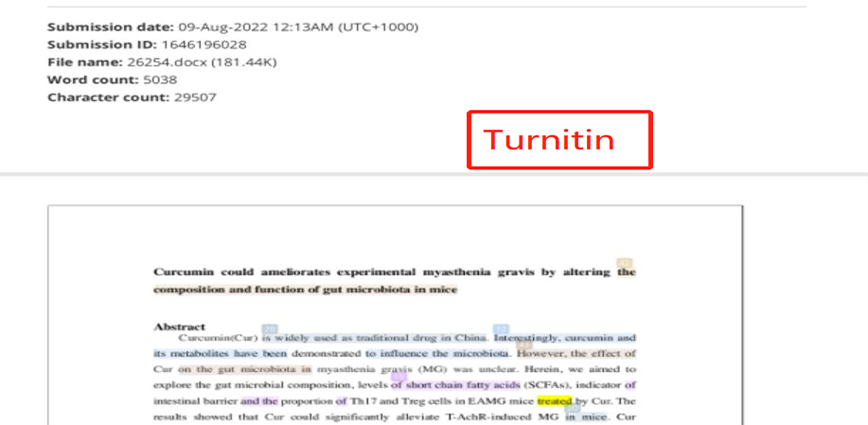
Task: Click source badge above 'is widely used'
Action: click(x=270, y=328)
